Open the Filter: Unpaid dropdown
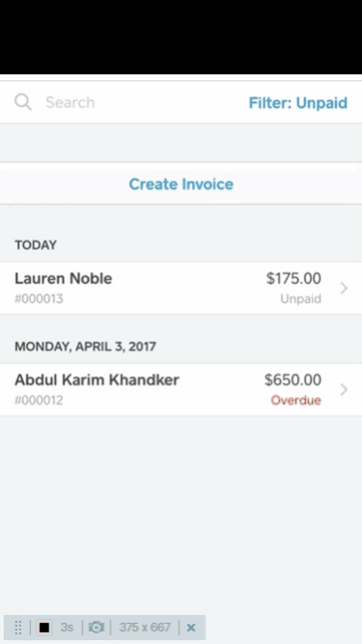 coord(298,102)
